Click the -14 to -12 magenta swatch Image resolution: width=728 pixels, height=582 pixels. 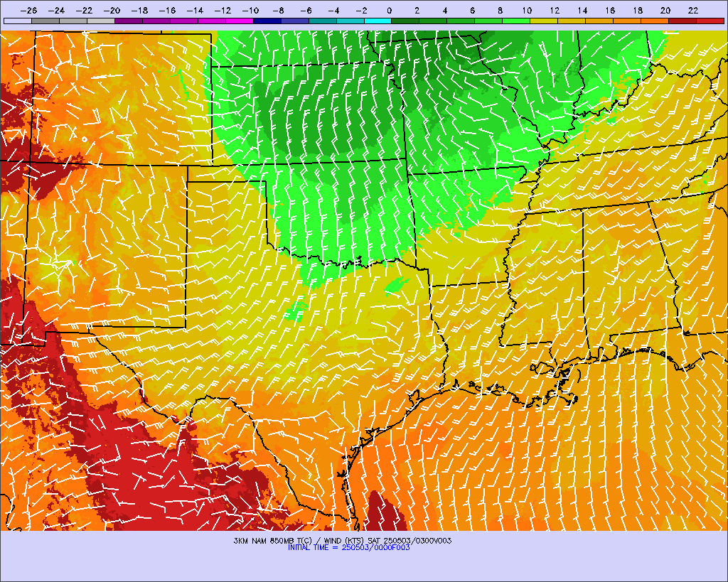(212, 21)
